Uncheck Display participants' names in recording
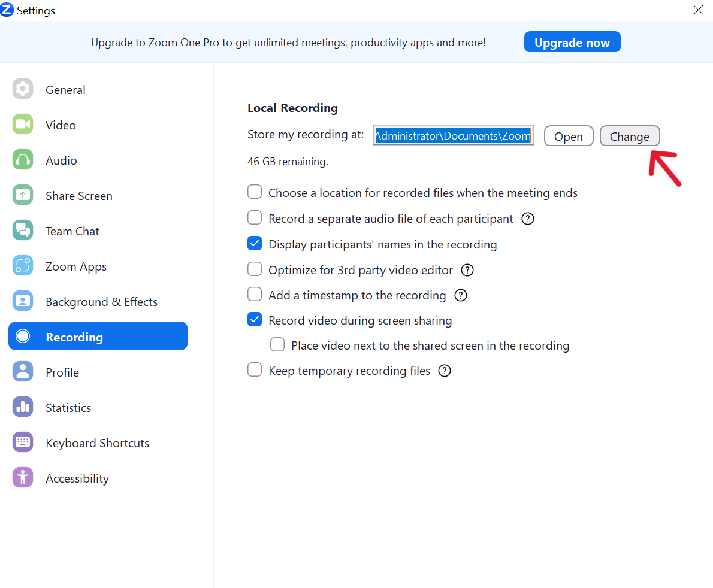The width and height of the screenshot is (713, 588). [x=255, y=244]
